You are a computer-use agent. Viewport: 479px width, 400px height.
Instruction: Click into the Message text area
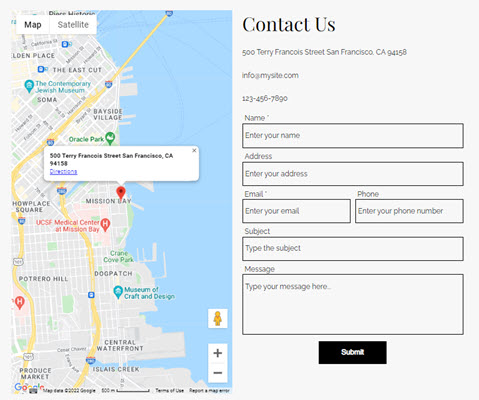[353, 304]
